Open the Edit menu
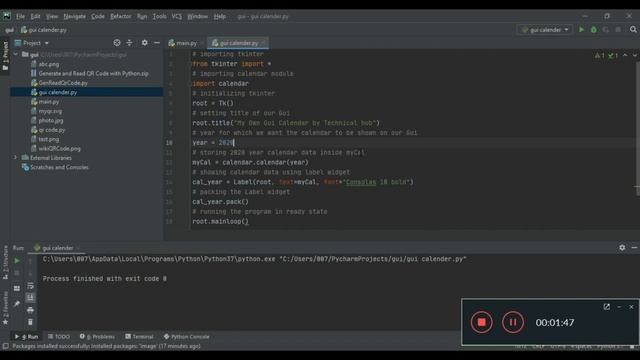 [x=36, y=16]
